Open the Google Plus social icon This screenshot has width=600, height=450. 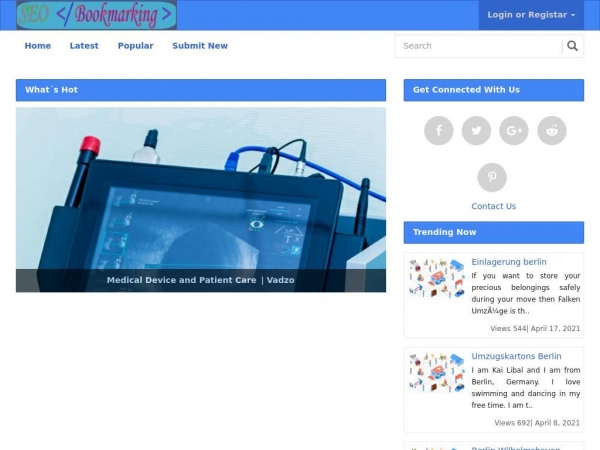[514, 130]
